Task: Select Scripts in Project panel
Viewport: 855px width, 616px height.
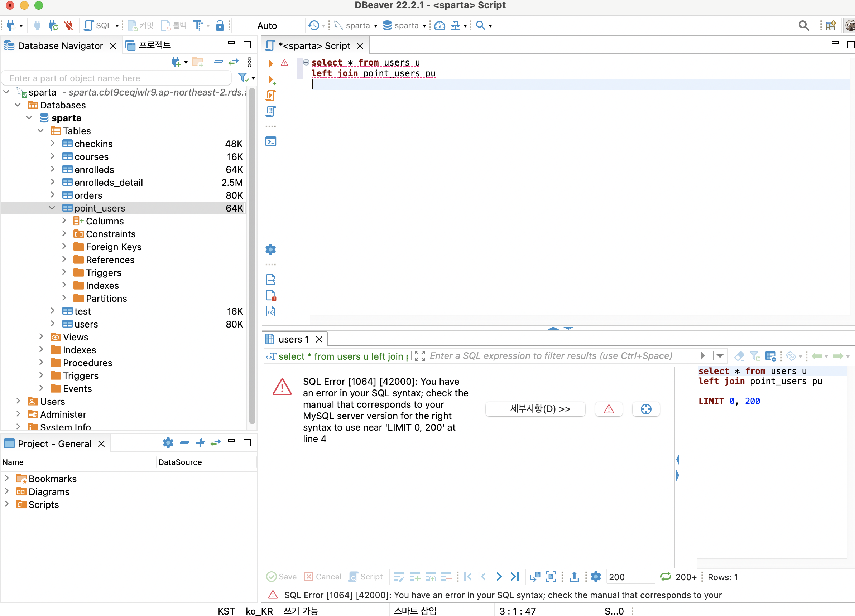Action: (x=43, y=504)
